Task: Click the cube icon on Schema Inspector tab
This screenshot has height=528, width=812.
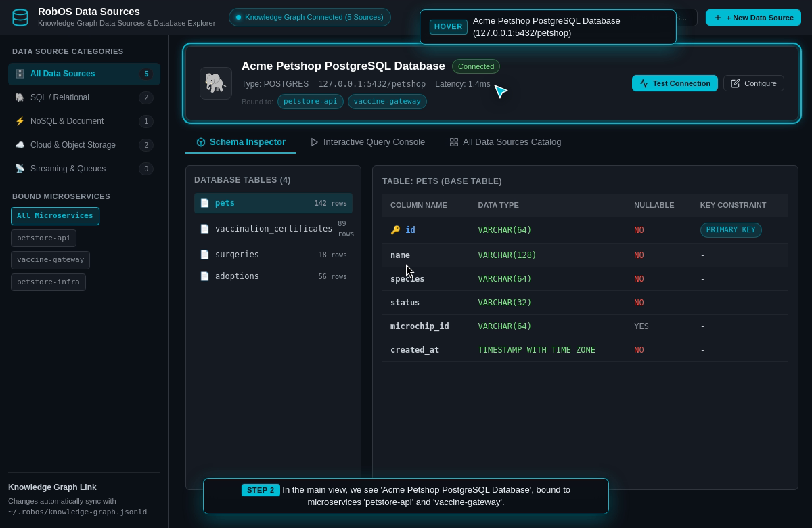Action: 201,142
